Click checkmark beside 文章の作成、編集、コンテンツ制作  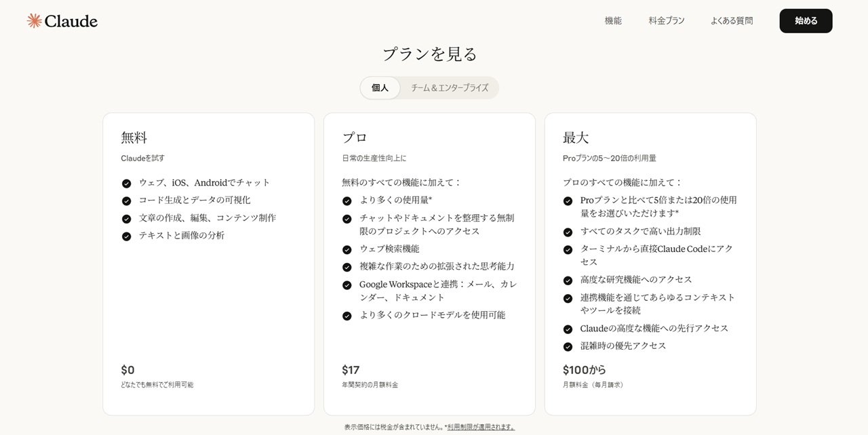(x=126, y=219)
